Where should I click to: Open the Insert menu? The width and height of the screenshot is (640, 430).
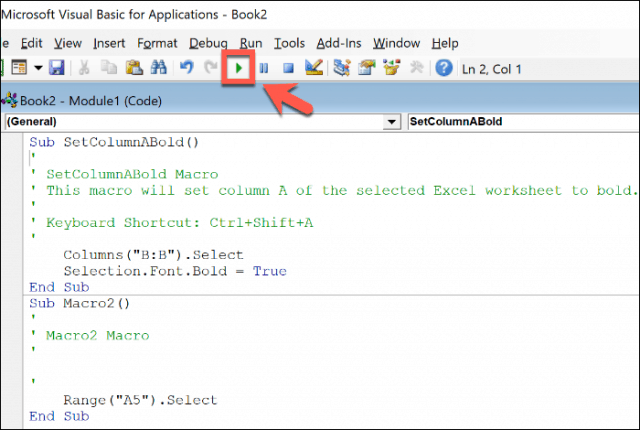pyautogui.click(x=109, y=43)
